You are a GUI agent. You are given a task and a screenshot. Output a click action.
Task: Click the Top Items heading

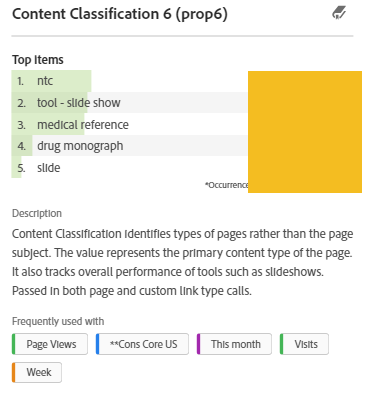tap(38, 60)
